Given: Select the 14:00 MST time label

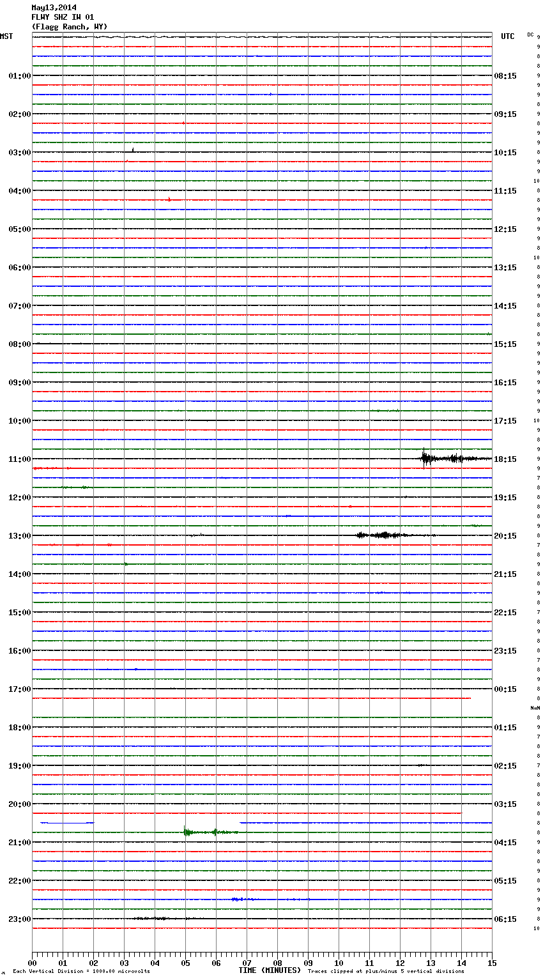Looking at the screenshot, I should coord(20,574).
